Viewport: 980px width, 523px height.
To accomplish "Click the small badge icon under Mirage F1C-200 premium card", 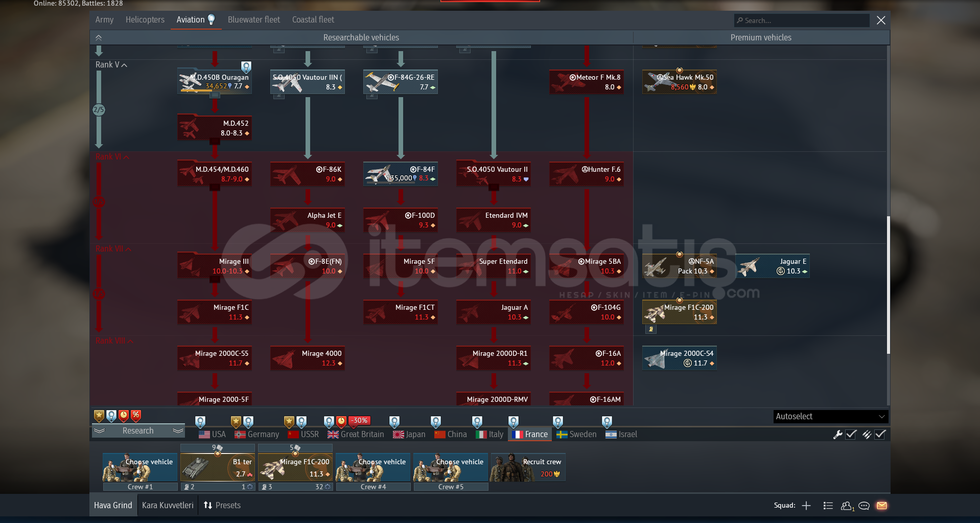I will point(650,329).
